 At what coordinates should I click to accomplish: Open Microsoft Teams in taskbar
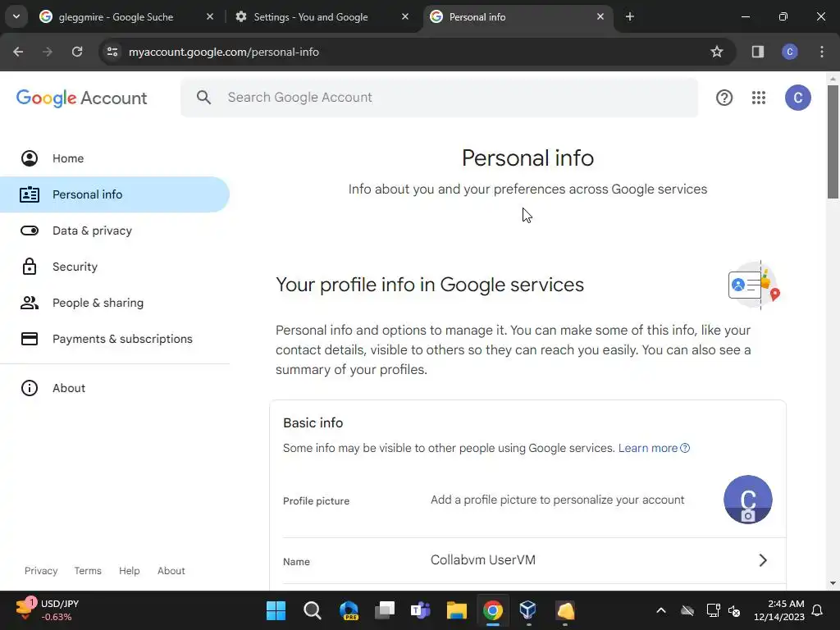tap(421, 610)
